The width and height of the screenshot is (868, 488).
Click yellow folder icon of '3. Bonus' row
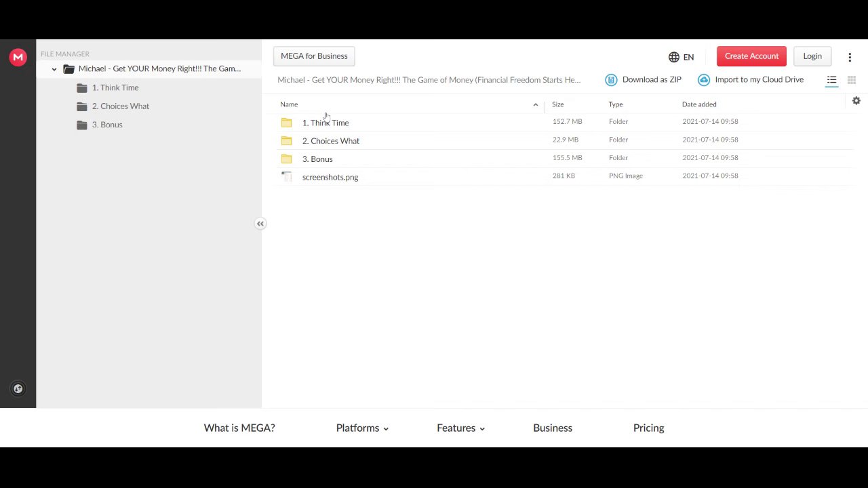(286, 159)
